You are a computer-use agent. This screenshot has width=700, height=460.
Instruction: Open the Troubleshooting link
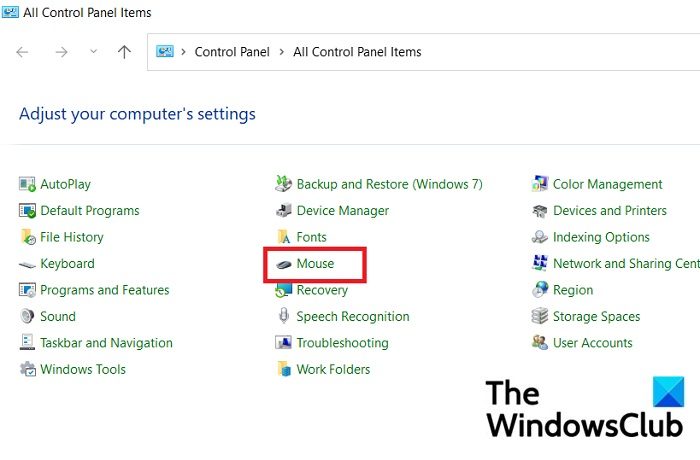343,343
